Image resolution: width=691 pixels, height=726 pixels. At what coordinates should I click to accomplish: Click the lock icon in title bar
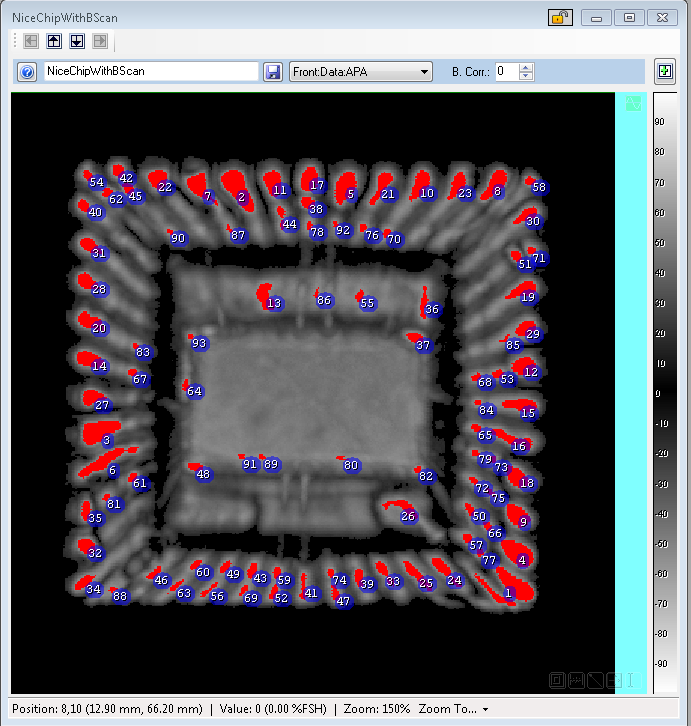click(560, 18)
